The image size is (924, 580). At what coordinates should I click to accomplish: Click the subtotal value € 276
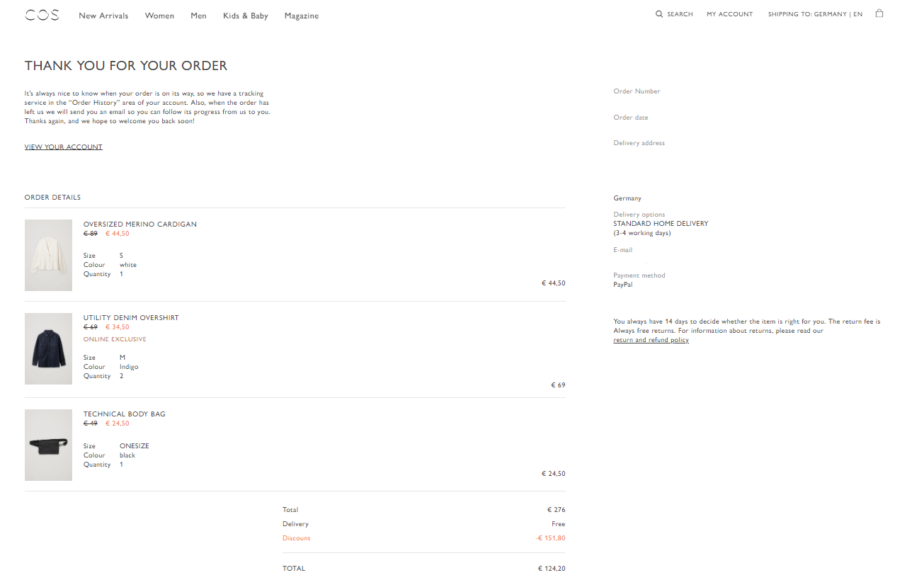point(557,510)
